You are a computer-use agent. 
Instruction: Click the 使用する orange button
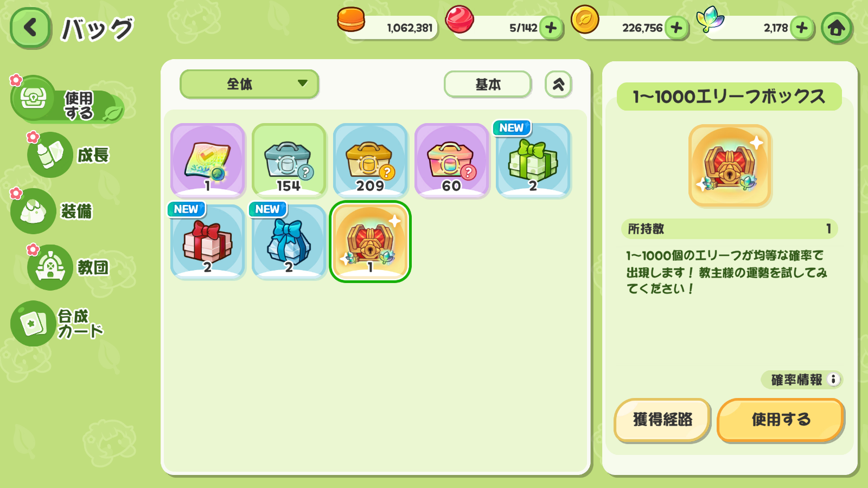click(781, 420)
